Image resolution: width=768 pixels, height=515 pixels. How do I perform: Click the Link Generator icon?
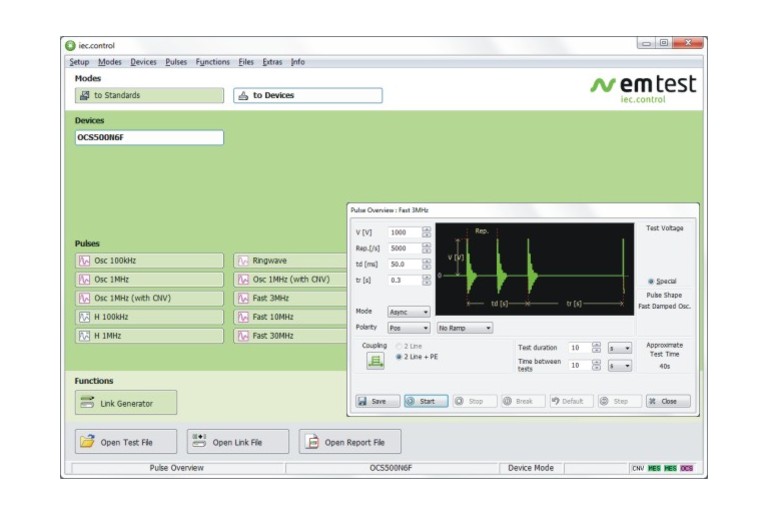click(88, 403)
